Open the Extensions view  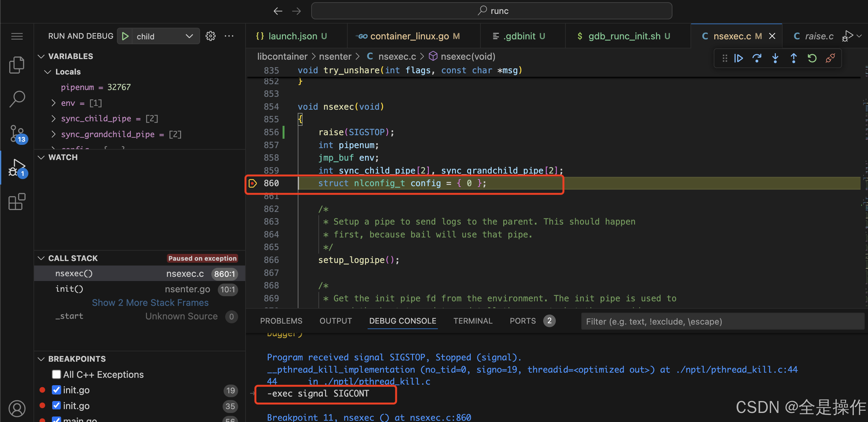(x=17, y=202)
